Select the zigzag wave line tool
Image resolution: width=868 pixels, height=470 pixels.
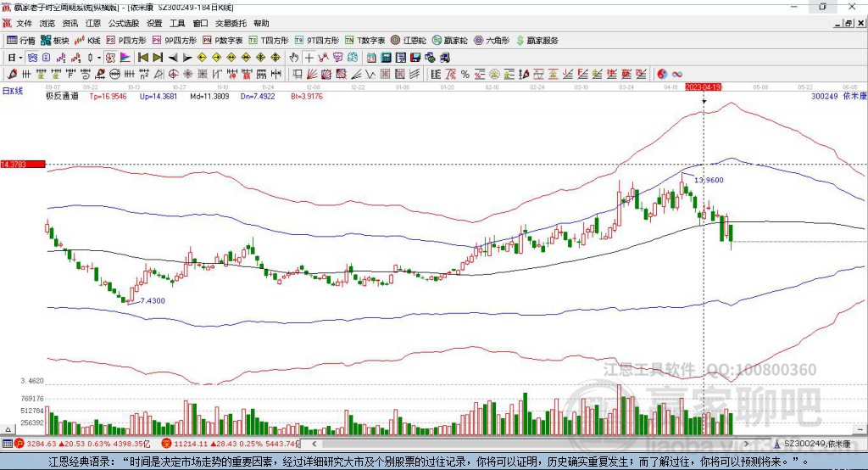coord(371,74)
